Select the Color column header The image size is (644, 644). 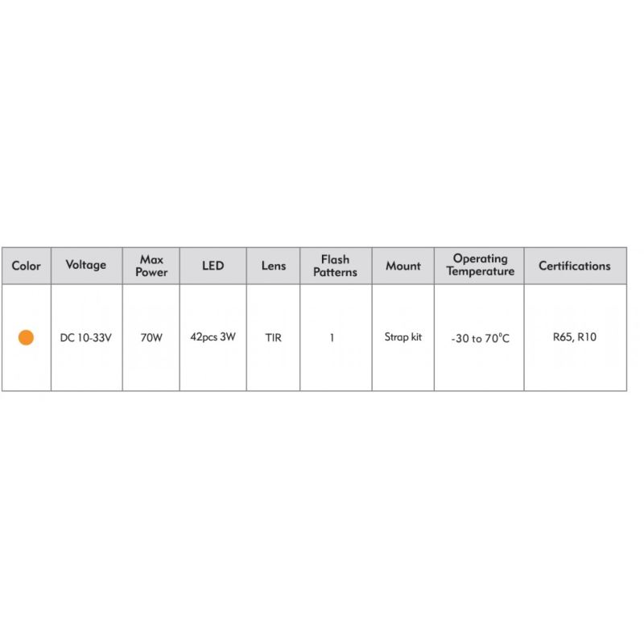click(27, 266)
